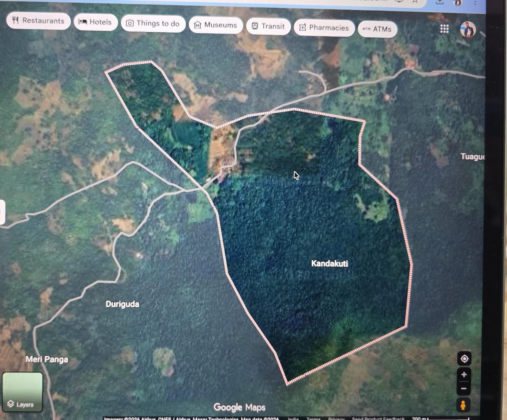Click the Restaurants category chip
This screenshot has height=420, width=507.
click(38, 21)
